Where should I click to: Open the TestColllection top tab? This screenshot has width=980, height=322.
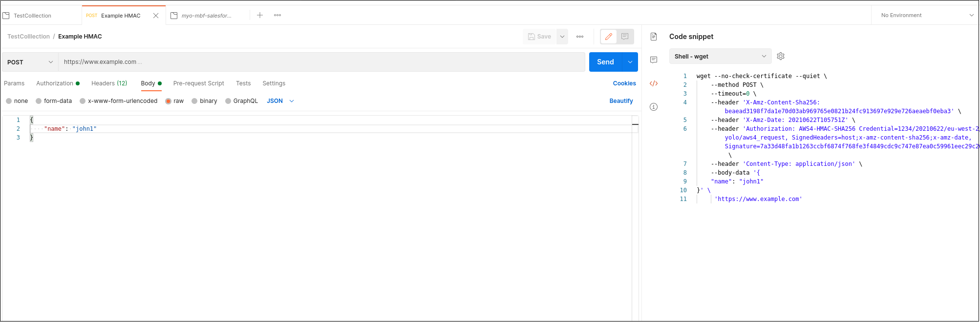[41, 16]
